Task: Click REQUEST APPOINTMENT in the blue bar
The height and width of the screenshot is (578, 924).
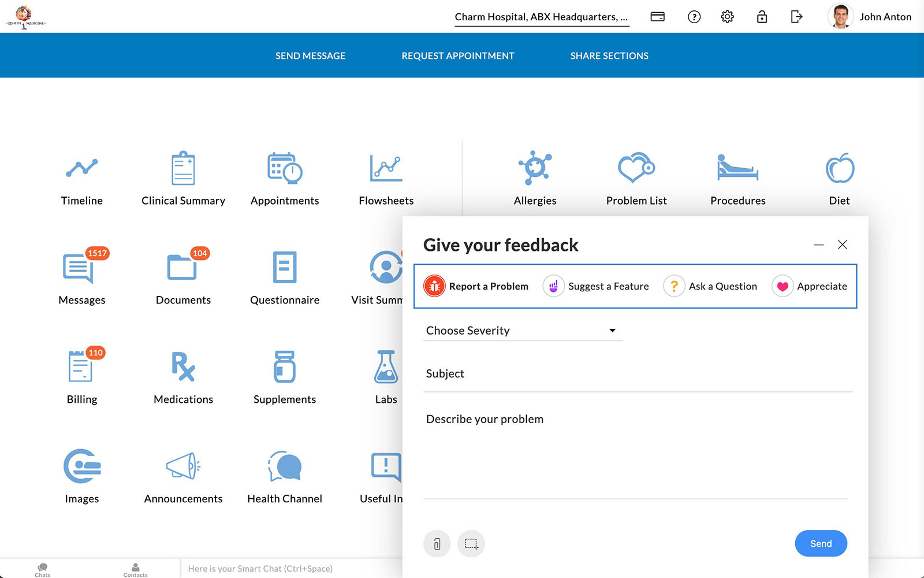Action: 458,56
